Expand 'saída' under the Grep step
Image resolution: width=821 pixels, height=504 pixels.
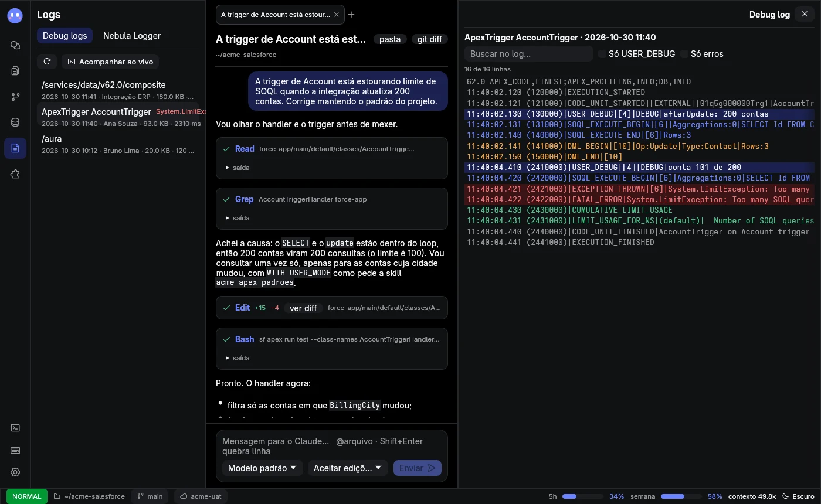click(x=238, y=218)
